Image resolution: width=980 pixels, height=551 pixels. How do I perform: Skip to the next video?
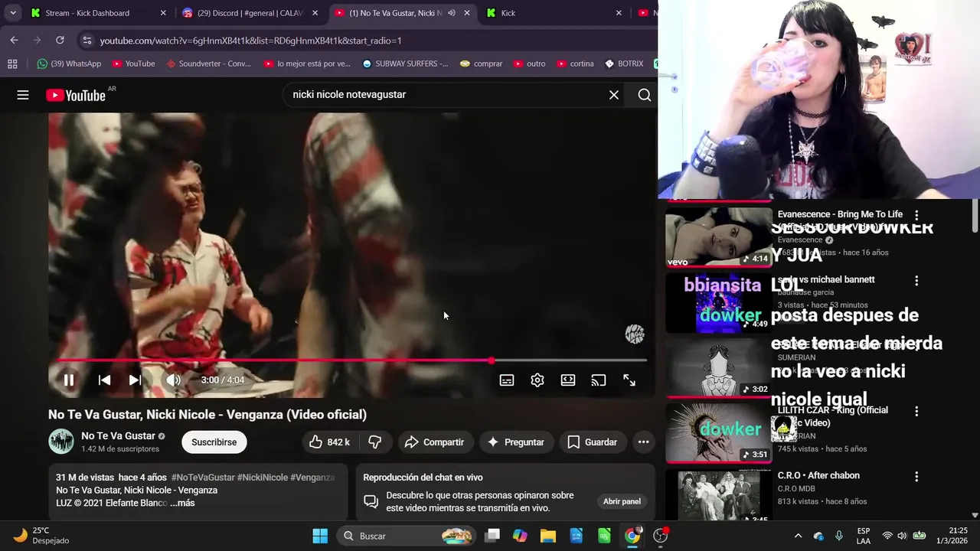pyautogui.click(x=135, y=380)
